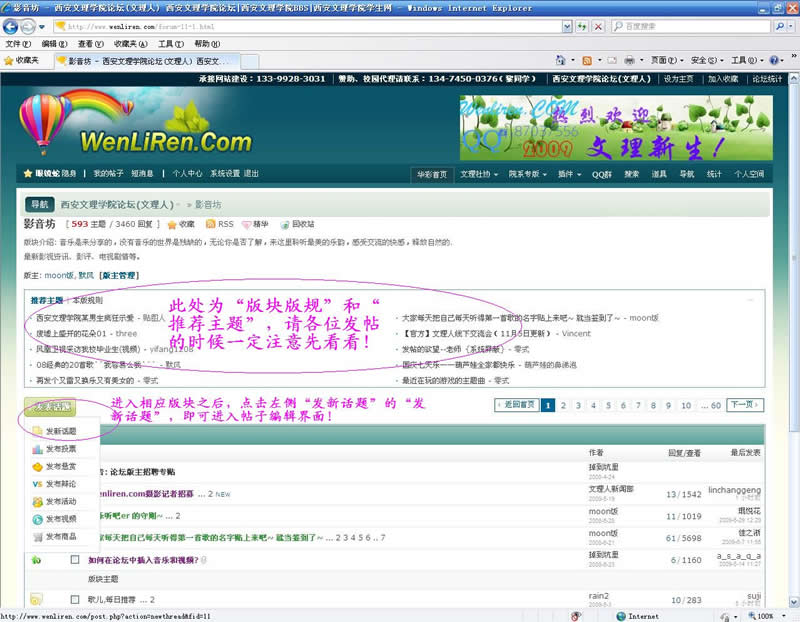The width and height of the screenshot is (800, 622).
Task: Open the 文件 menu
Action: (x=18, y=44)
